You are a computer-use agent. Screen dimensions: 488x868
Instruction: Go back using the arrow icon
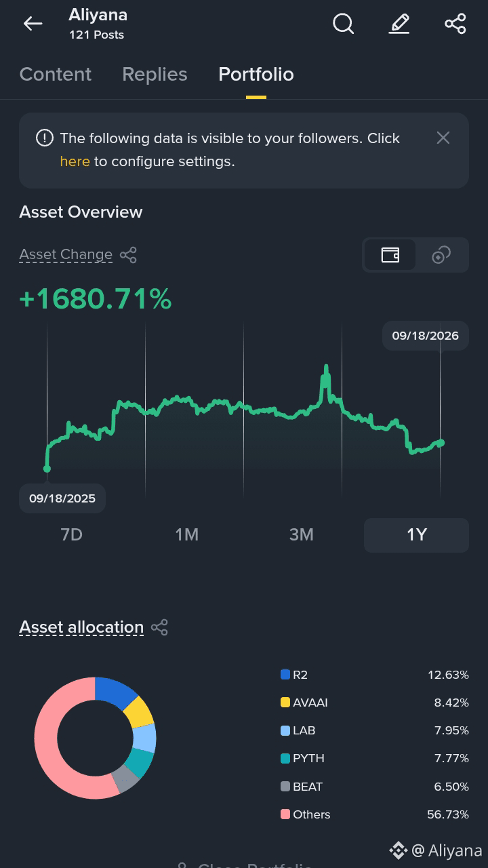pos(33,24)
